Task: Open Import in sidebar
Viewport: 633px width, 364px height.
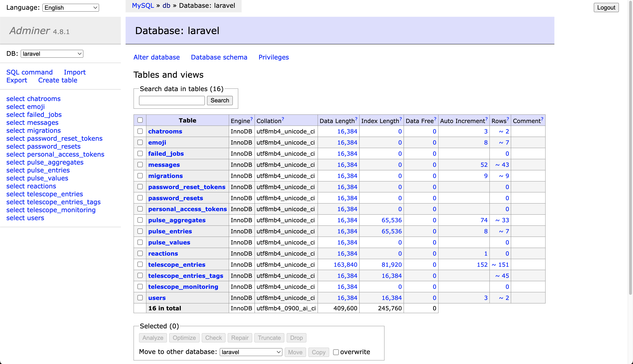Action: (75, 72)
